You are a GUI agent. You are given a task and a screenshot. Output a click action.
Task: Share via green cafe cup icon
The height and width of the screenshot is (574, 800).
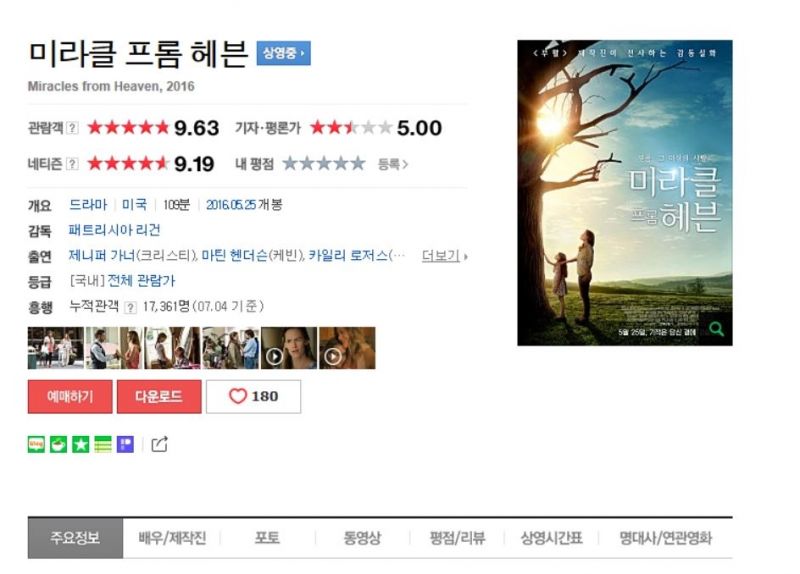(58, 444)
